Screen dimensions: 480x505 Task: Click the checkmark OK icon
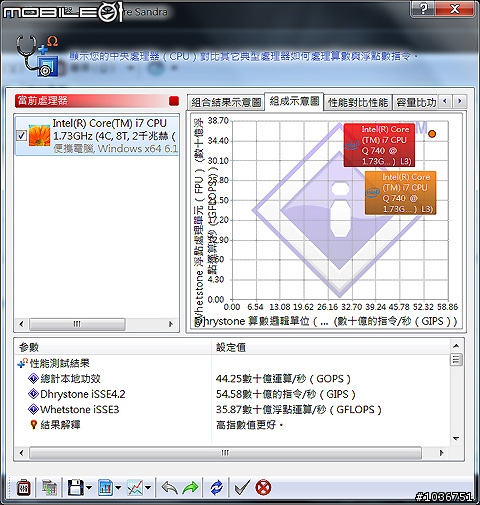coord(242,488)
